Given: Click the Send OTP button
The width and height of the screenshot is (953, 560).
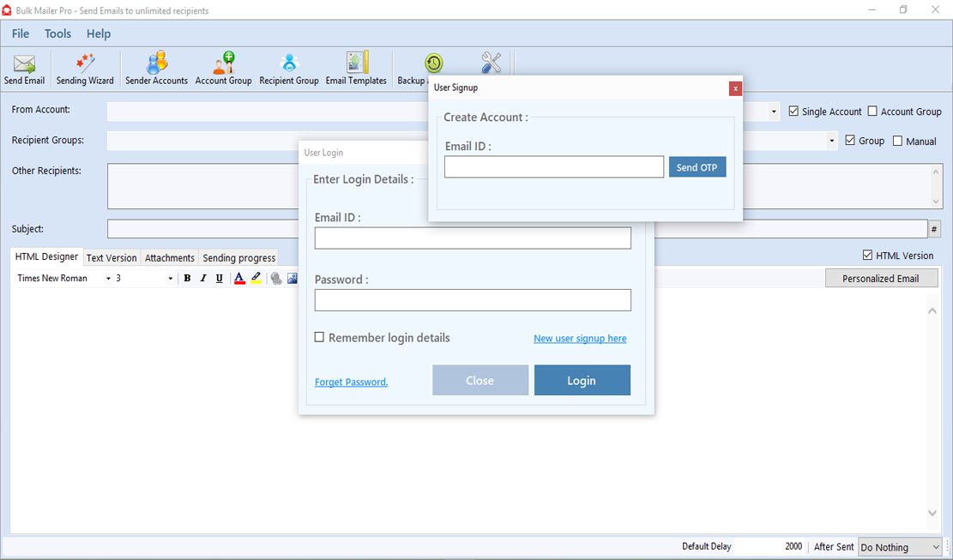Looking at the screenshot, I should 697,167.
